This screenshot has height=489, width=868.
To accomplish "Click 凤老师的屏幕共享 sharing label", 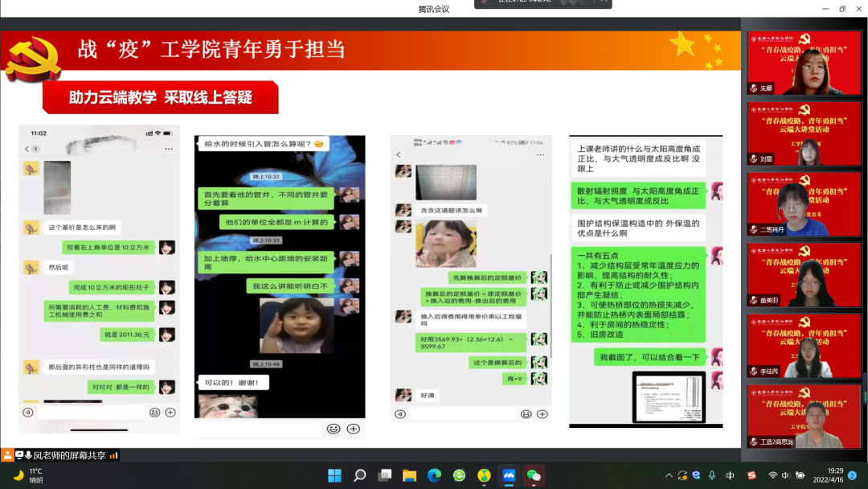I will 68,455.
